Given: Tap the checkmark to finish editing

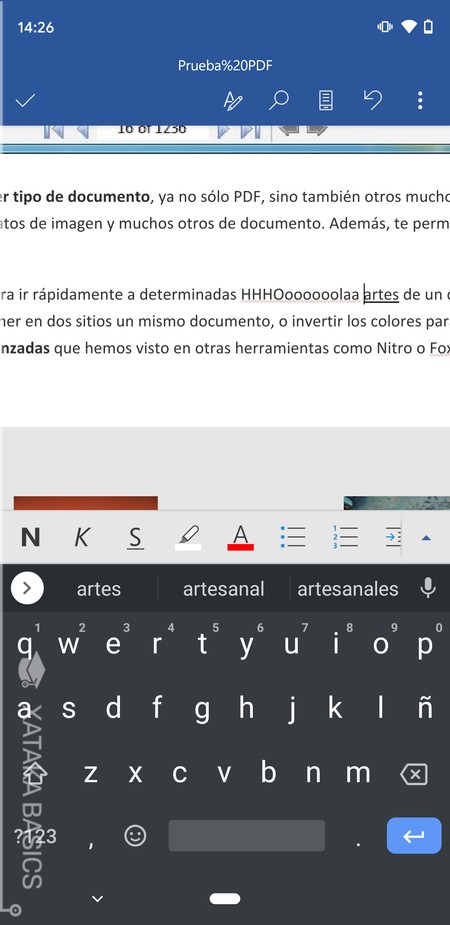Looking at the screenshot, I should click(x=25, y=101).
